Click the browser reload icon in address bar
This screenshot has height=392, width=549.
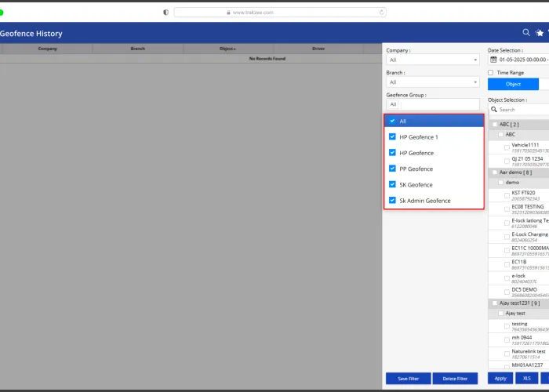click(x=382, y=13)
